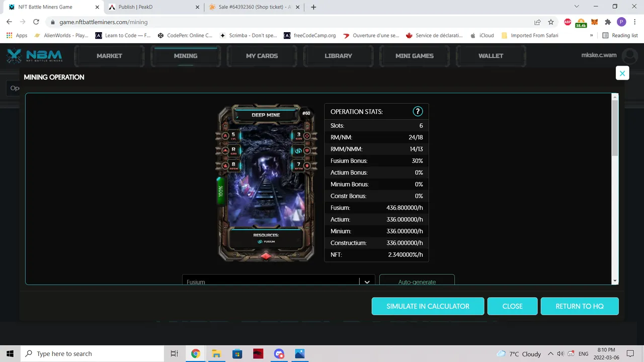Open the Imported From Safari bookmarks folder
This screenshot has height=362, width=644.
tap(530, 36)
